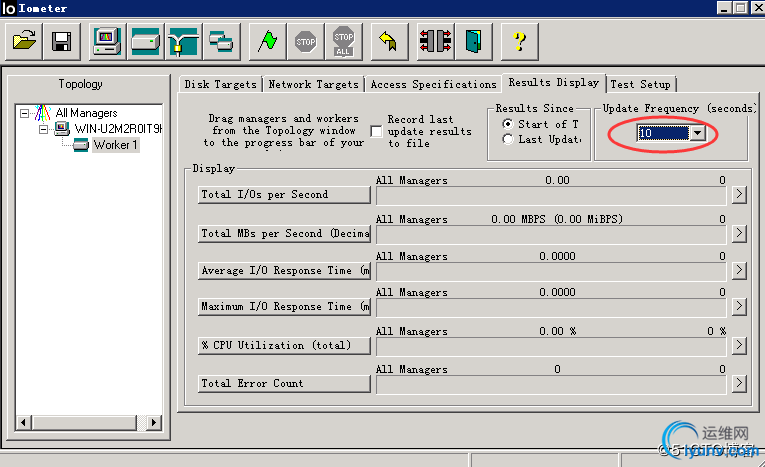Image resolution: width=765 pixels, height=467 pixels.
Task: Reset workers with the yellow arrow icon
Action: (x=389, y=41)
